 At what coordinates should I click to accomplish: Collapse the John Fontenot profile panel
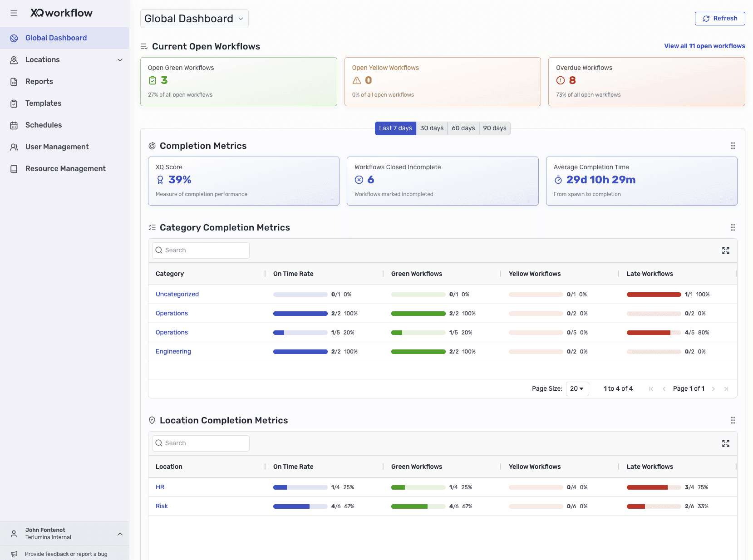pos(120,534)
